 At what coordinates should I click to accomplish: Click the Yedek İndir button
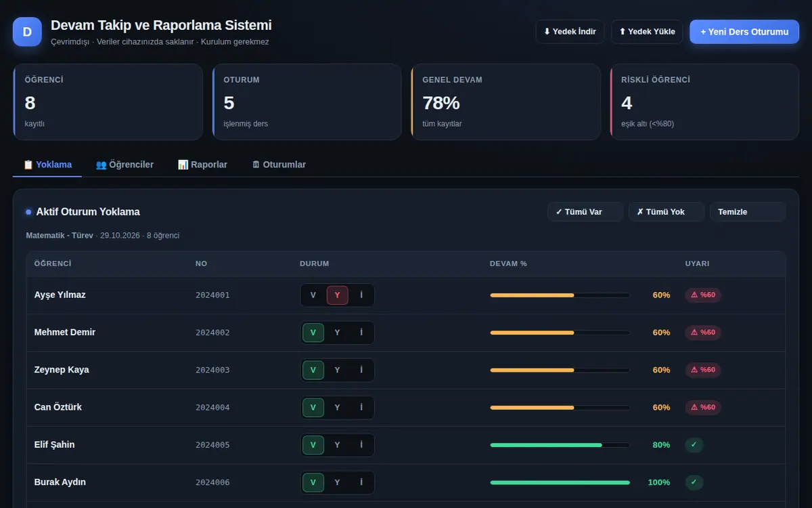coord(570,32)
